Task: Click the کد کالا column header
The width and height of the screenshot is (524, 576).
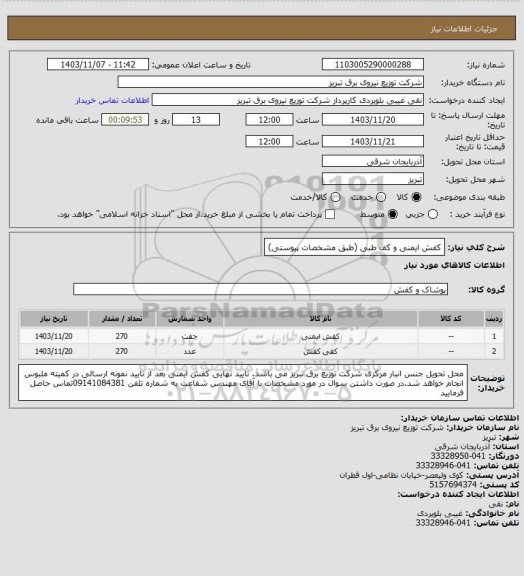Action: (451, 318)
